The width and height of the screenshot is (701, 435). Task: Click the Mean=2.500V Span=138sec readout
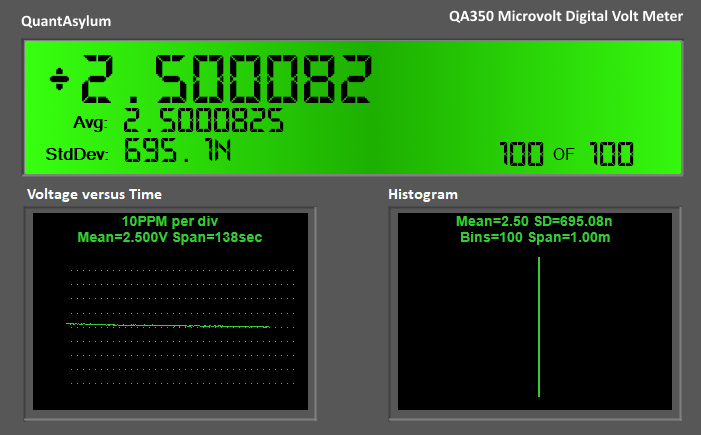170,237
